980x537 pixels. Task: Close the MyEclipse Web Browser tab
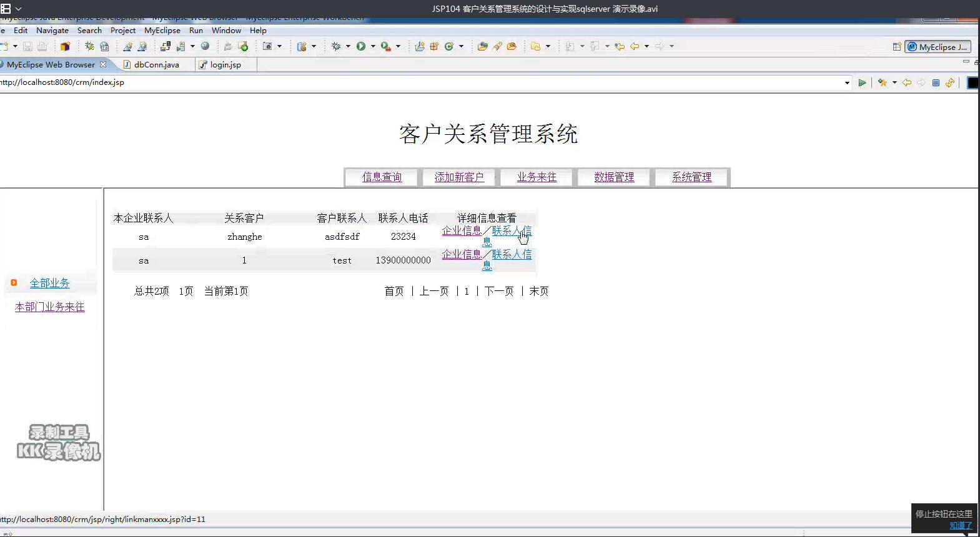click(103, 64)
